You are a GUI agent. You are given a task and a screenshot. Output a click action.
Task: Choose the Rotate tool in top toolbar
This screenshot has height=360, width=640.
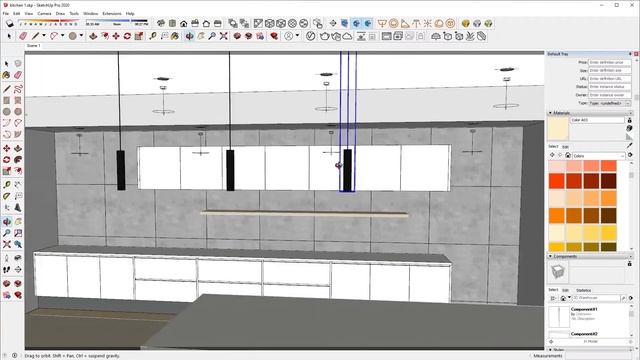coord(127,36)
